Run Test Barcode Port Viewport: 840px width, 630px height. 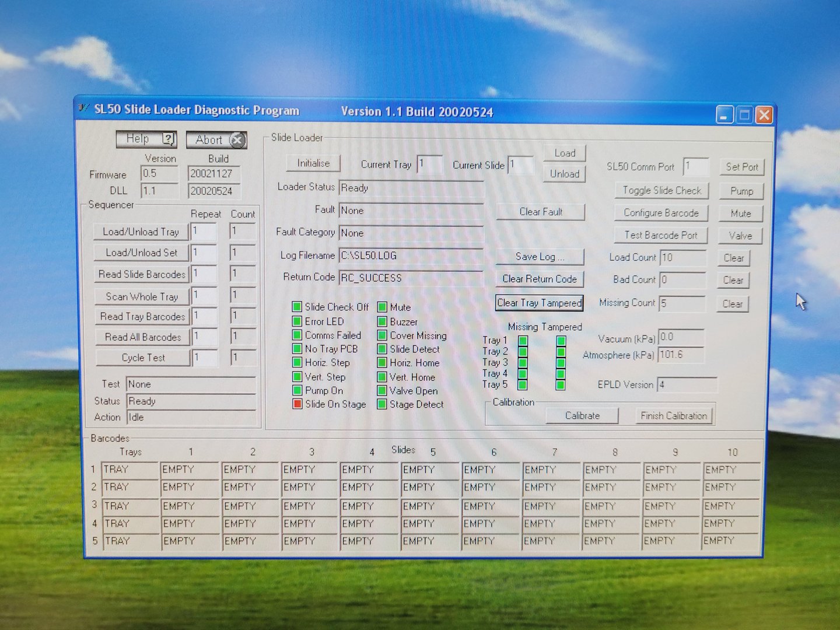[x=661, y=235]
